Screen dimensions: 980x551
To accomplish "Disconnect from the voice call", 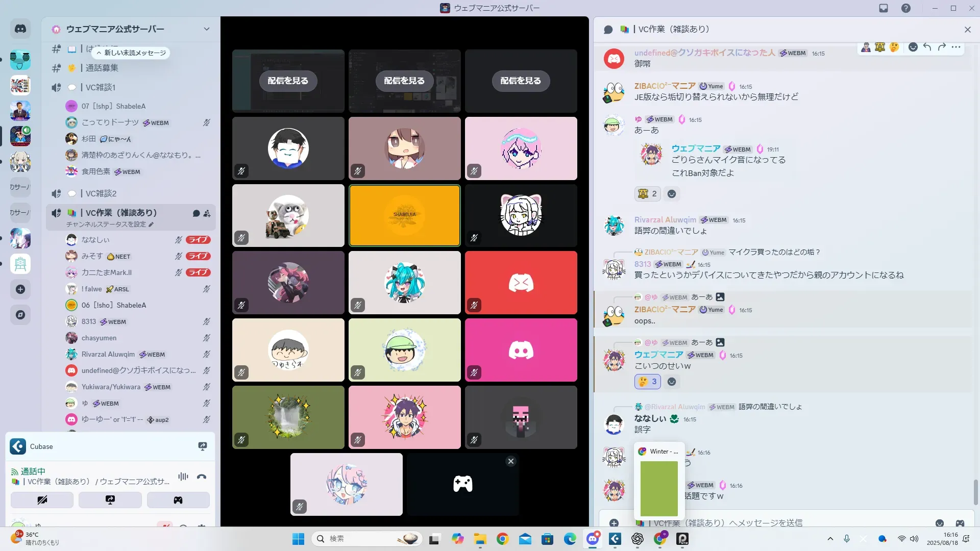I will point(202,477).
